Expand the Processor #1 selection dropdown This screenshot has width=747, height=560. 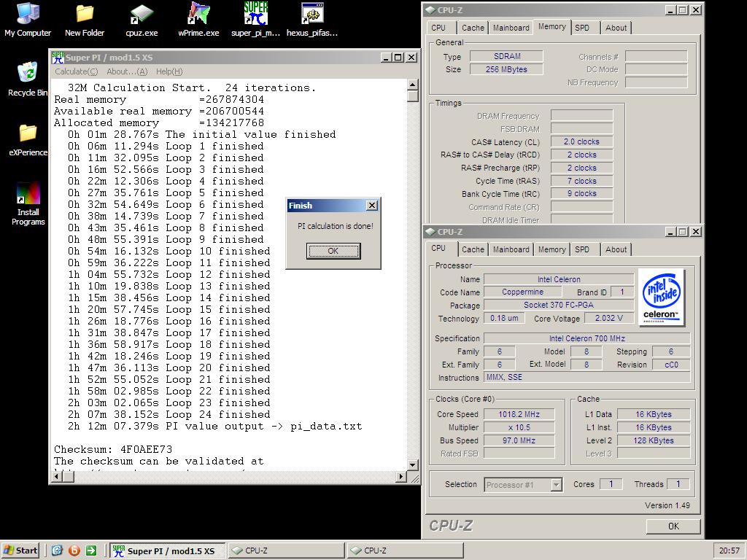point(556,485)
